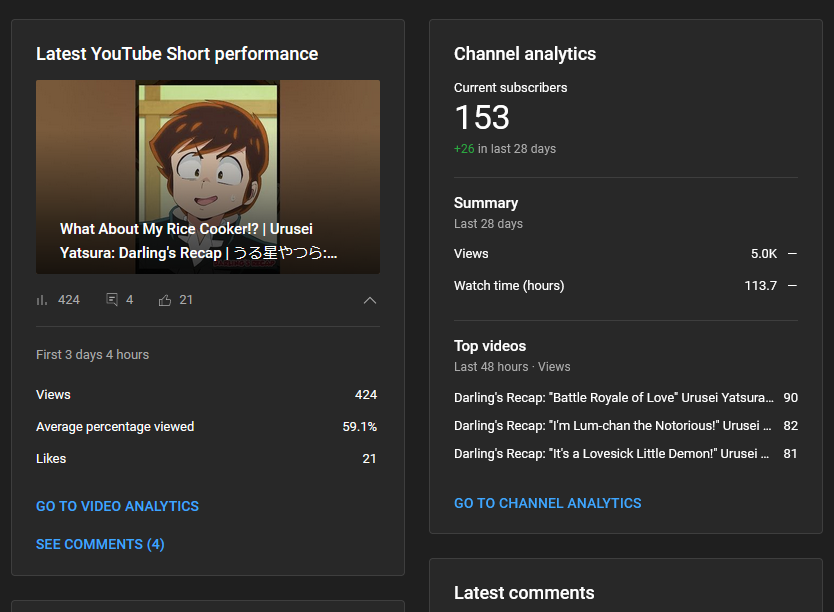Click the trend dash icon beside 113.7 watch time
The width and height of the screenshot is (834, 612).
(792, 286)
